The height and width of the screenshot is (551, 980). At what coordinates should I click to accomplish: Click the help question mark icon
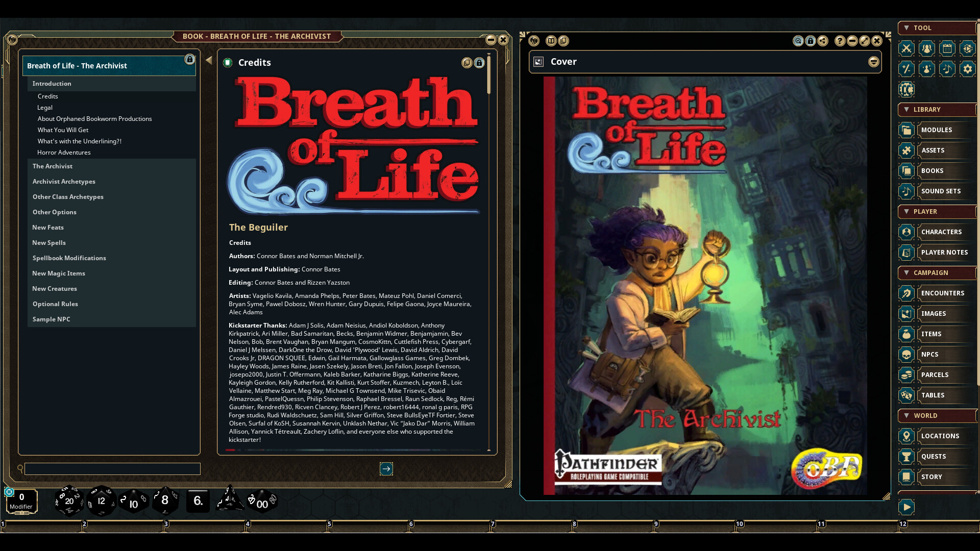tap(840, 41)
